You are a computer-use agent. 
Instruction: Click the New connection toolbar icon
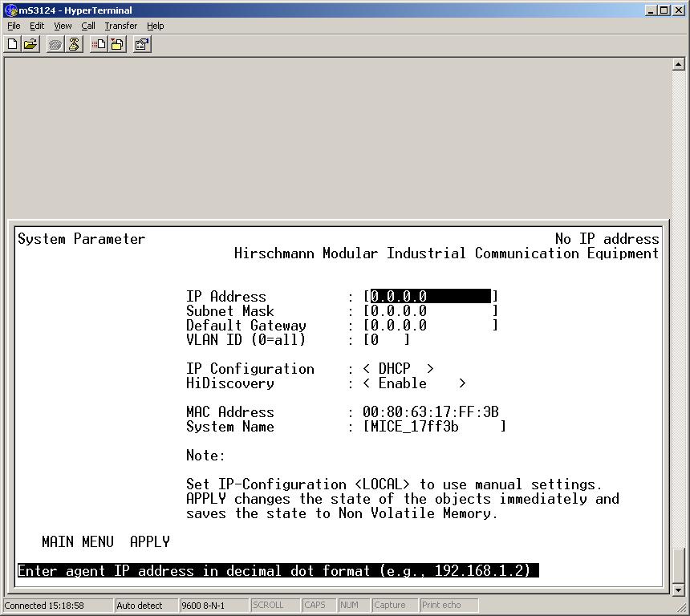point(13,45)
